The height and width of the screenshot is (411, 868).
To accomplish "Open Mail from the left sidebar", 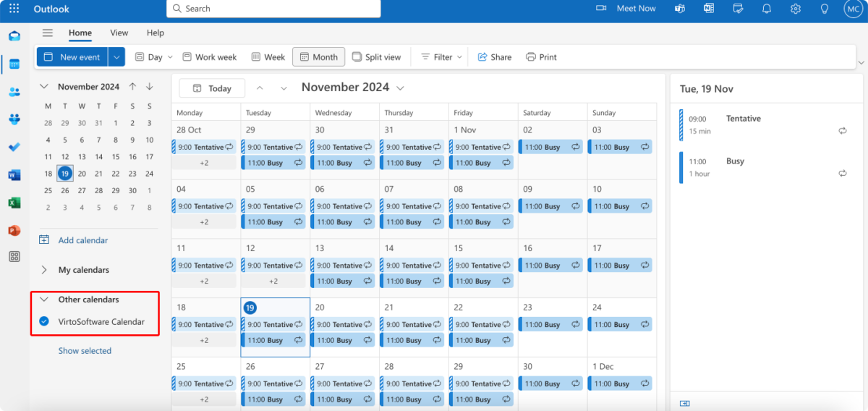I will click(x=14, y=36).
